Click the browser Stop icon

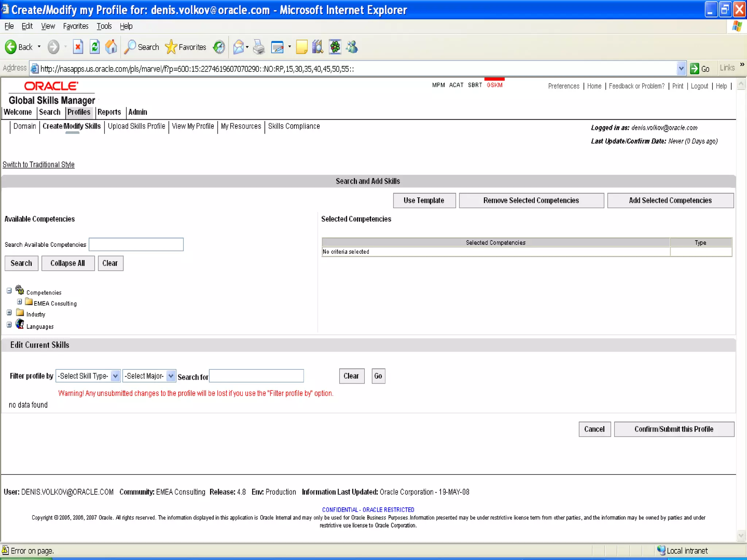click(78, 47)
